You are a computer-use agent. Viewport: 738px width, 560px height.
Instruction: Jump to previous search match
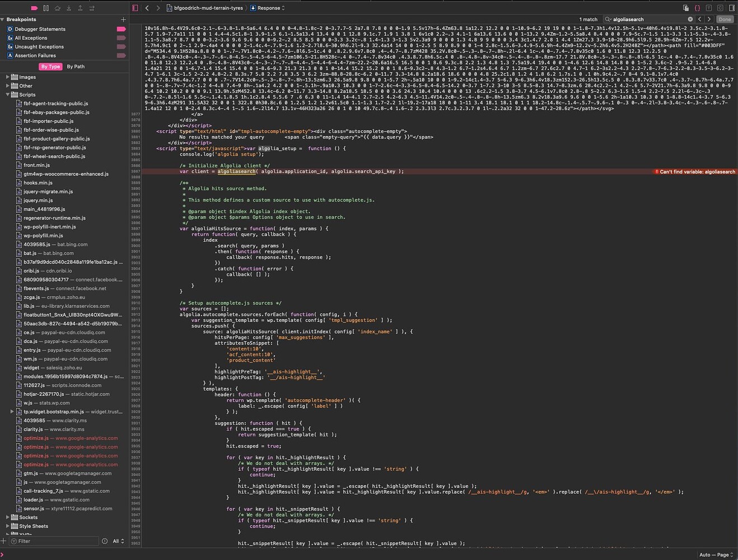coord(700,19)
